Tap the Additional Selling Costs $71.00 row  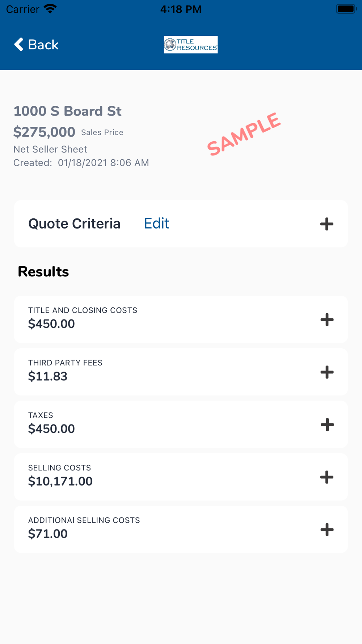pos(181,530)
